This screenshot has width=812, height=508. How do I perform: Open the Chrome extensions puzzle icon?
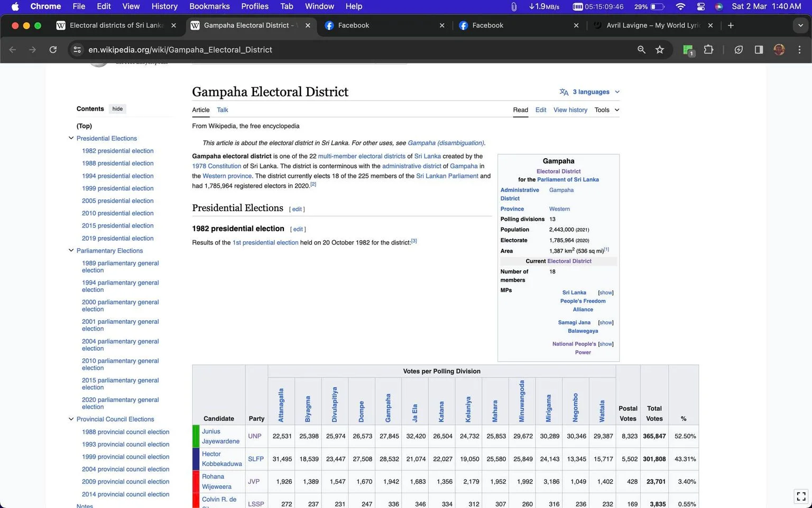click(709, 50)
